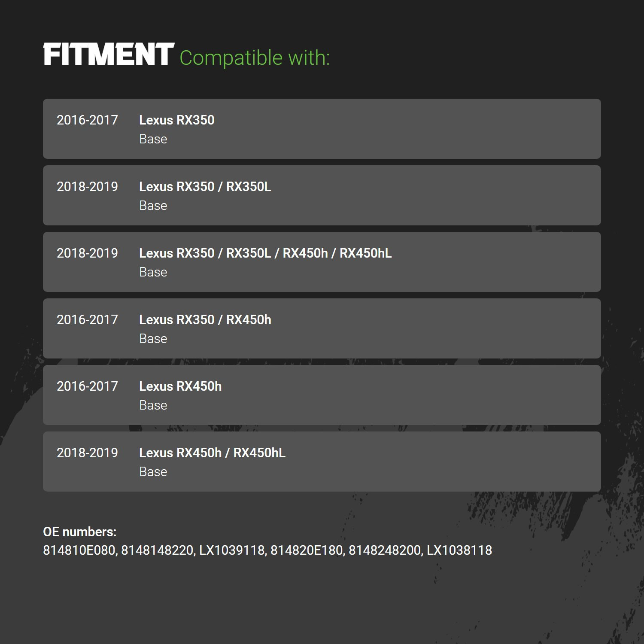Image resolution: width=644 pixels, height=644 pixels.
Task: Click OE number 8148148220
Action: 157,550
